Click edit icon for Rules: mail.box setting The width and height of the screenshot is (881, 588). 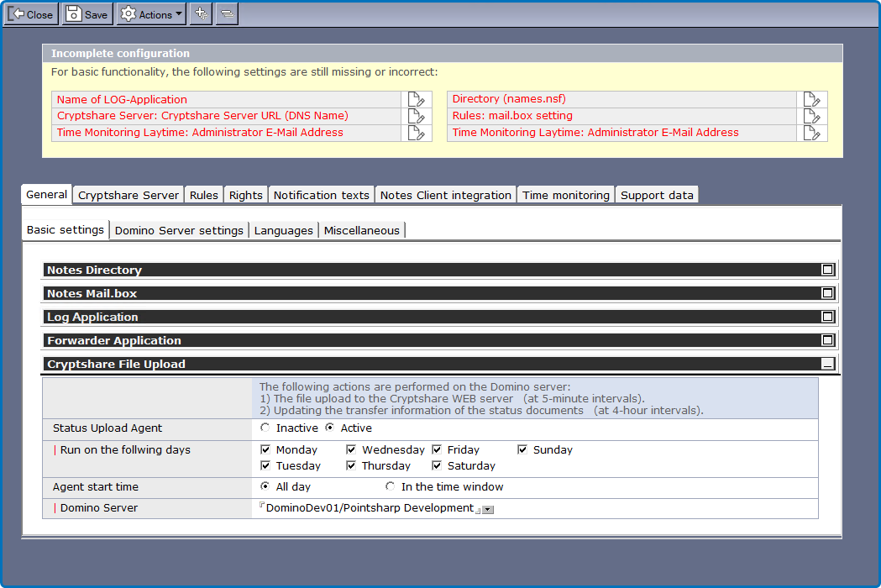coord(811,116)
